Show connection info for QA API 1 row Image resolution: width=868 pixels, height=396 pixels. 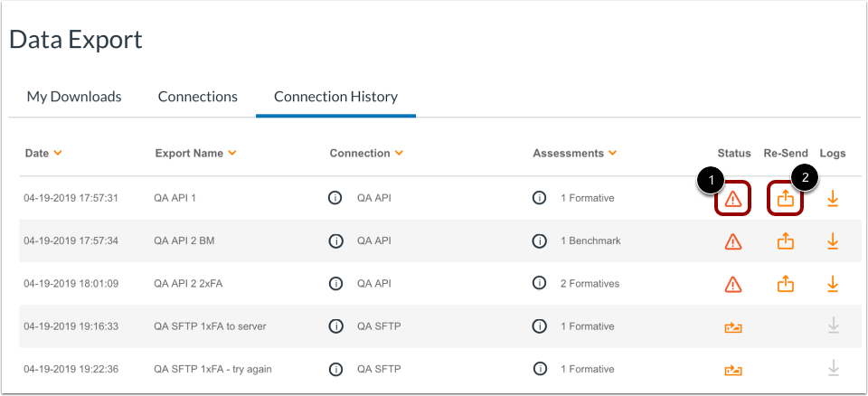point(335,199)
